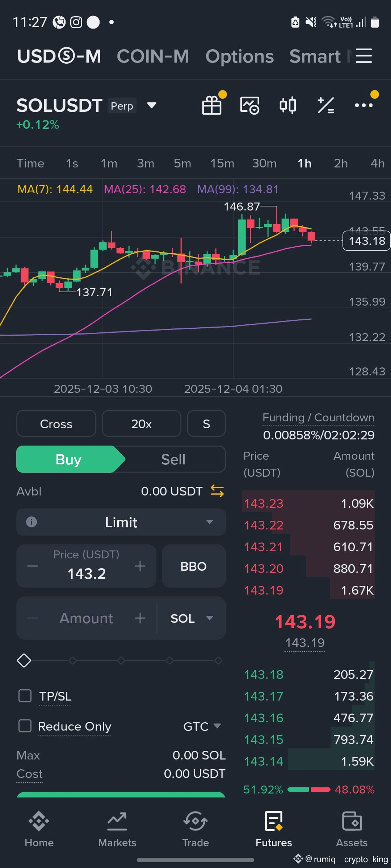Increase price with the plus button
The height and width of the screenshot is (868, 391).
click(140, 566)
